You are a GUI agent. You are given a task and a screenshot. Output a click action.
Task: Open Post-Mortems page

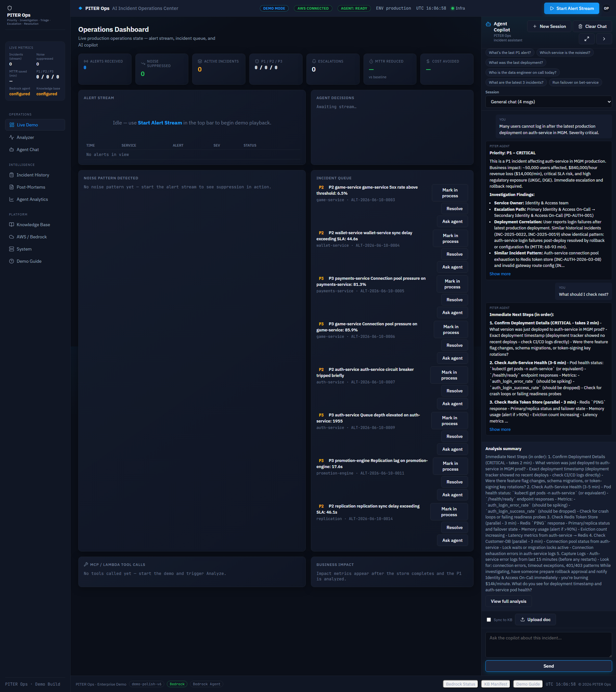point(35,187)
